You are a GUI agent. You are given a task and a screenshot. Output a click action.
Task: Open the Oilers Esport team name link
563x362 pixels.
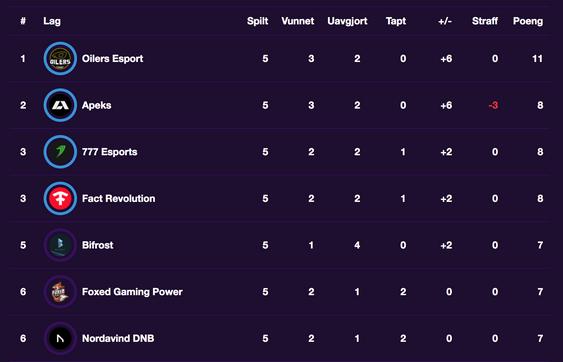pos(112,59)
